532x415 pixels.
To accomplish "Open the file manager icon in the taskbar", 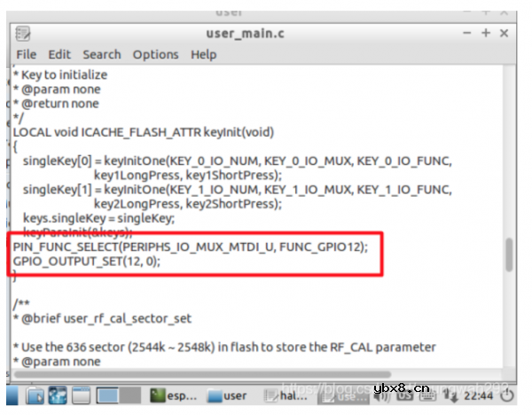I will coord(38,394).
